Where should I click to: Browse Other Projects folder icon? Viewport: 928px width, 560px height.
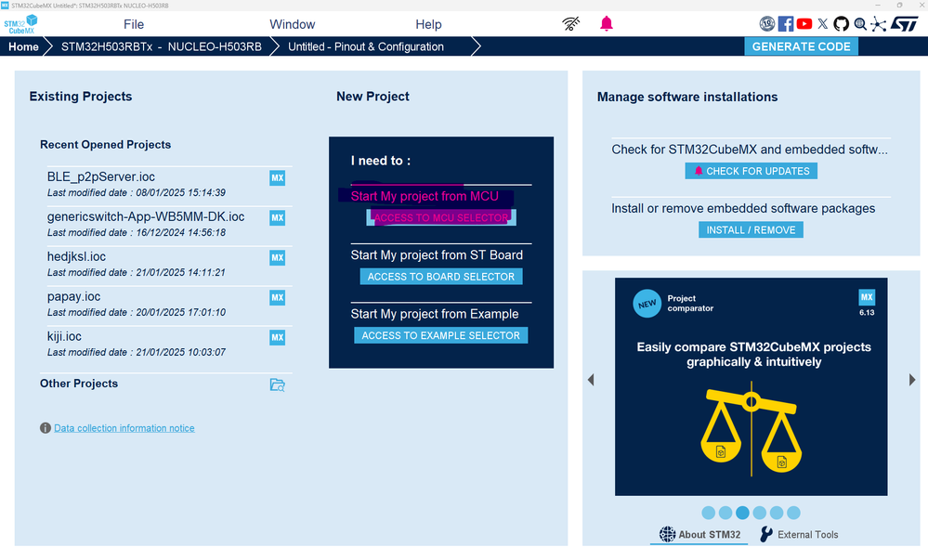pos(277,384)
